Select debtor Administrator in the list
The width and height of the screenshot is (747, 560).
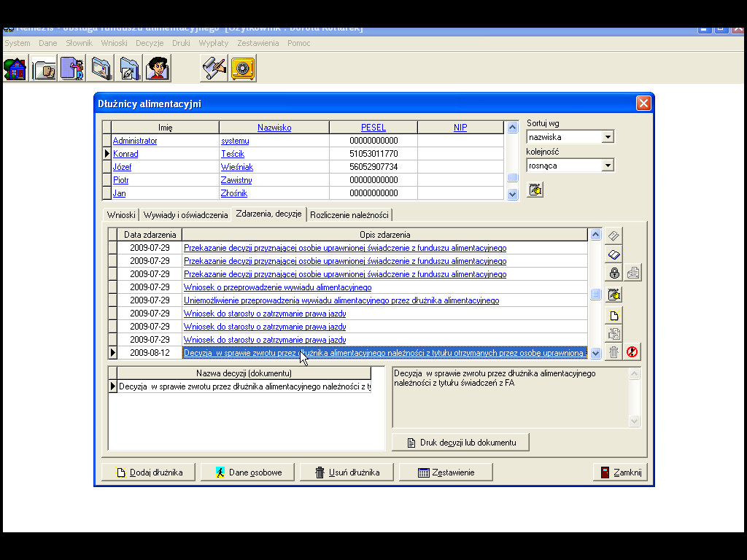pyautogui.click(x=135, y=141)
